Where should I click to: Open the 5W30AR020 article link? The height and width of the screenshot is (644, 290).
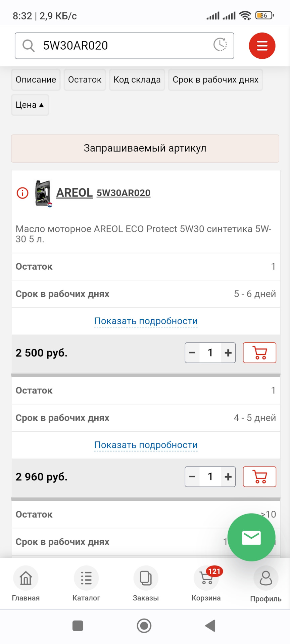pos(124,193)
